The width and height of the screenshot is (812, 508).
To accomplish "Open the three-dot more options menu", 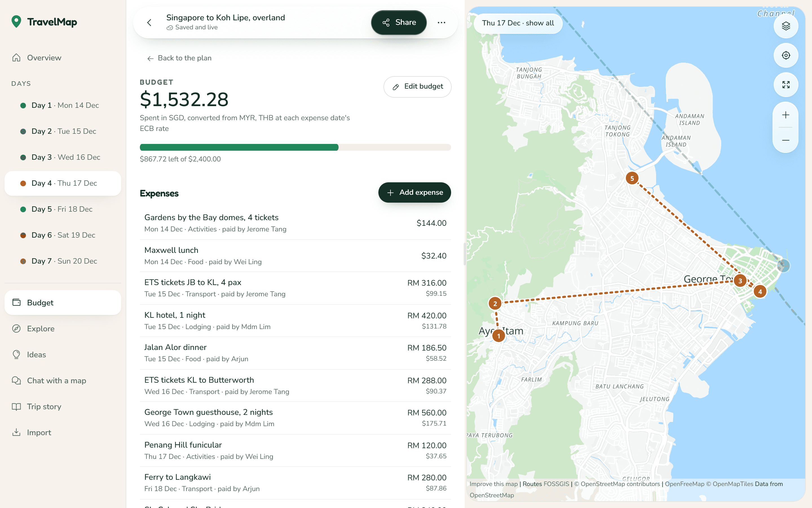I will pos(441,23).
